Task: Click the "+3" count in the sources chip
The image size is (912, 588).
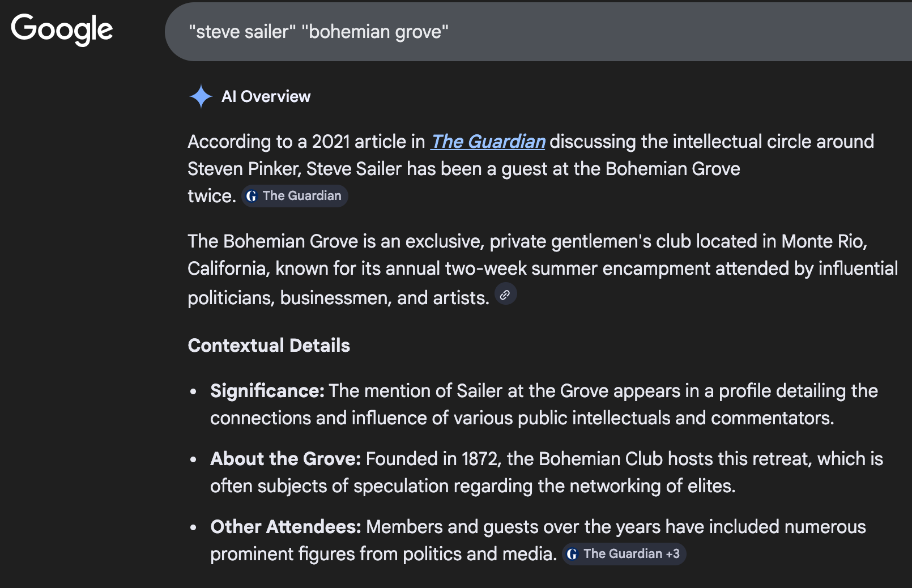Action: tap(673, 554)
